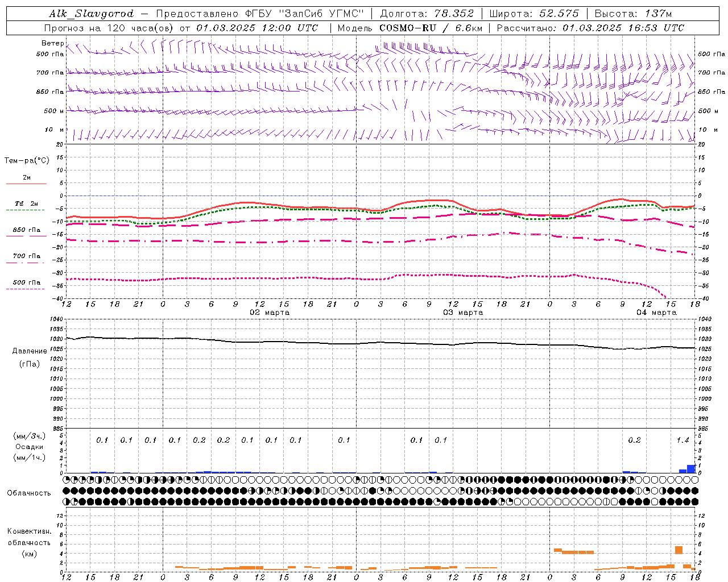
Task: Click the tallest orange convective cloud bar
Action: click(x=679, y=550)
